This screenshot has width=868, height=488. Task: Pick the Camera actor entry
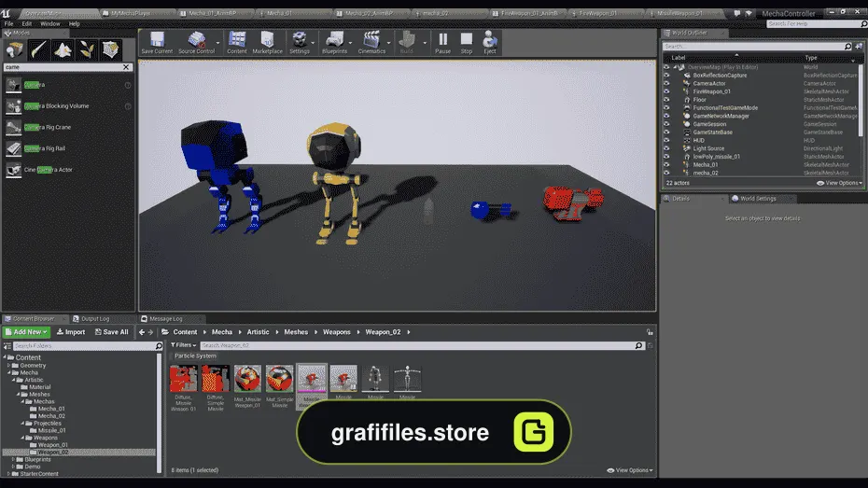pos(68,85)
